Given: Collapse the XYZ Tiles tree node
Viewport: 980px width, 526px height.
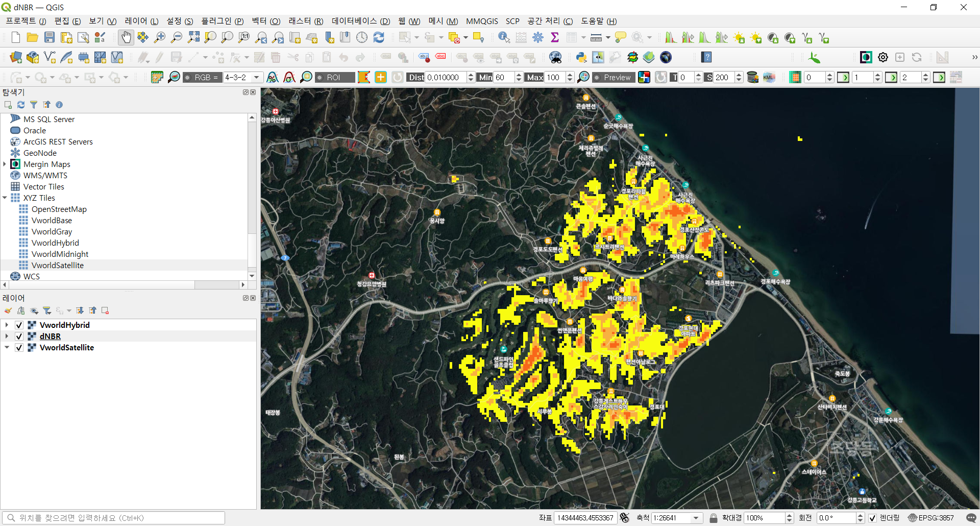Looking at the screenshot, I should pos(5,198).
